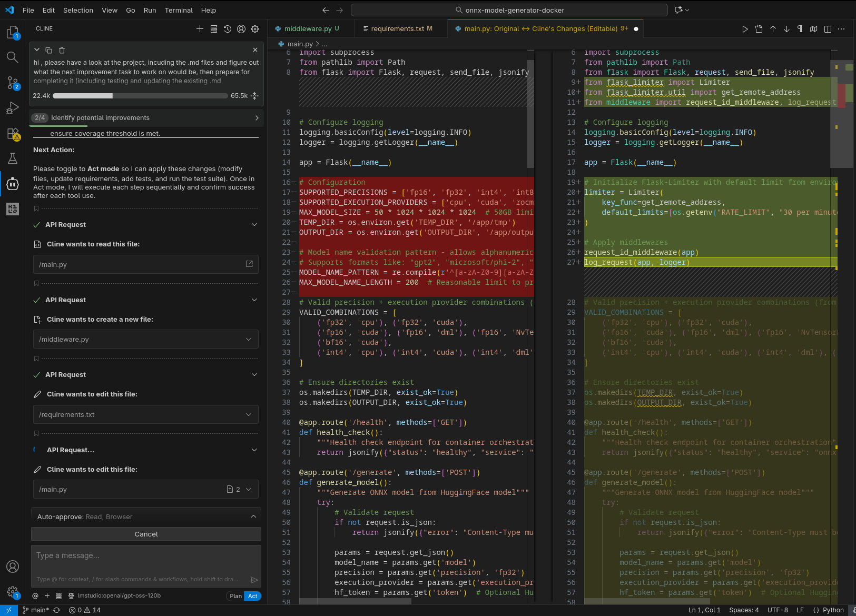Expand the Auto-approve settings chevron

tap(253, 516)
